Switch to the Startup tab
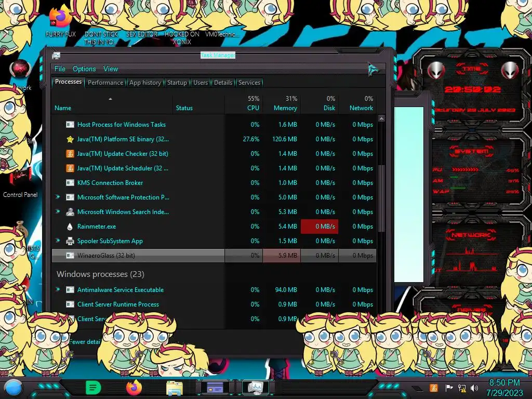 click(x=177, y=83)
